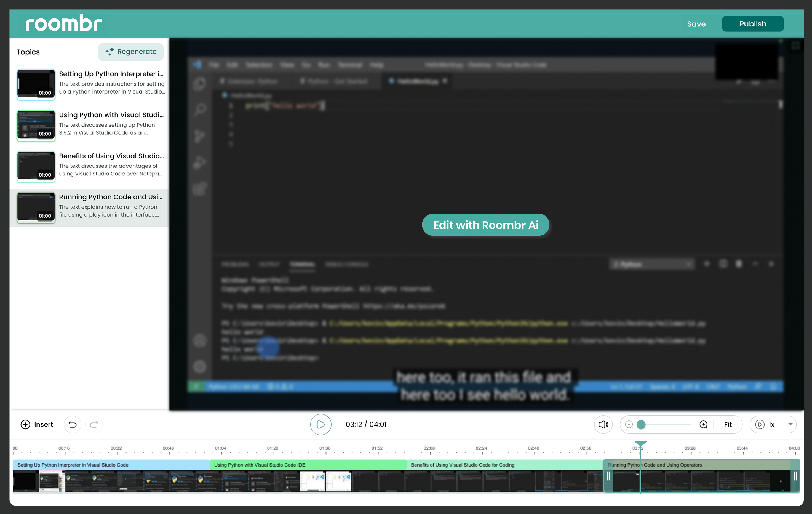The height and width of the screenshot is (514, 812).
Task: Click the Publish button
Action: tap(752, 24)
